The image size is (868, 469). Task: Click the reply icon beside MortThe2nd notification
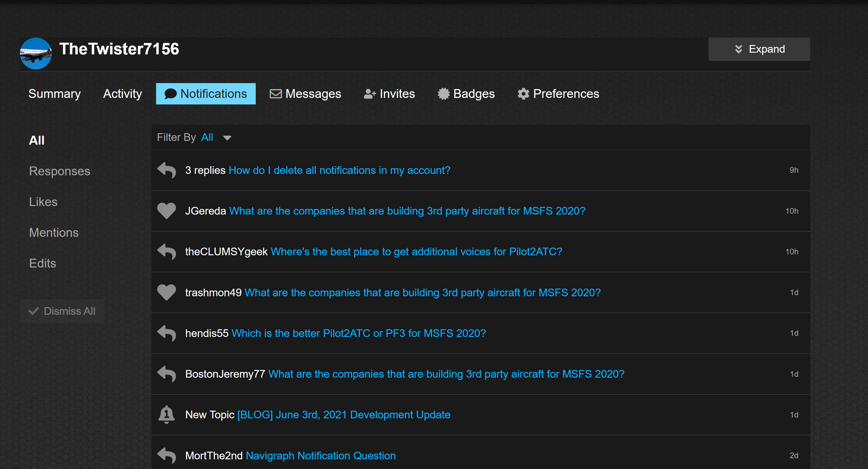tap(167, 455)
